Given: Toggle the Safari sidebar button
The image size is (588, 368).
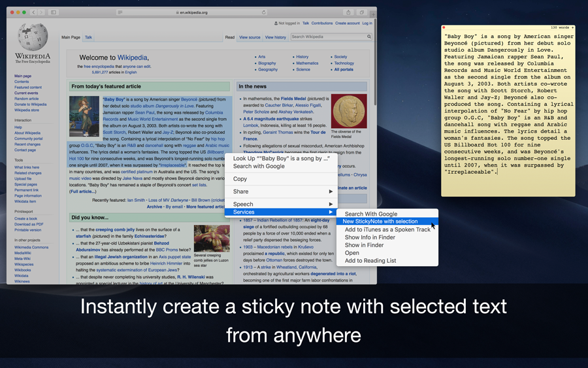Looking at the screenshot, I should (x=54, y=12).
